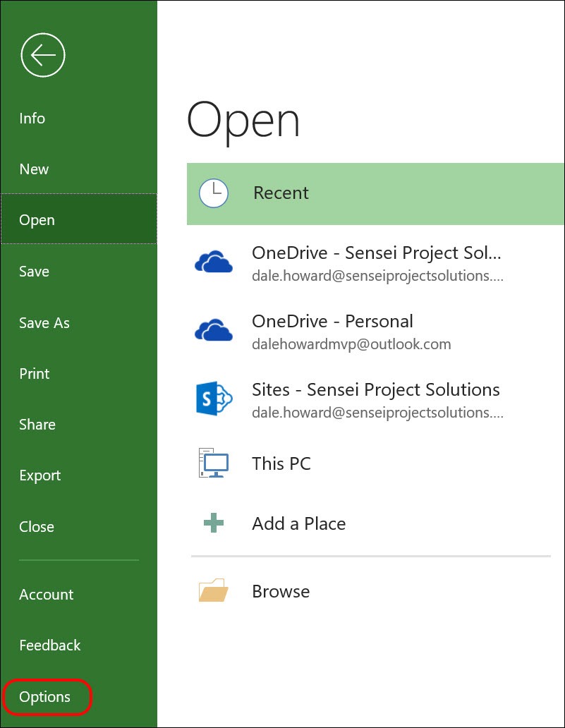Click the This PC computer icon

click(x=214, y=463)
